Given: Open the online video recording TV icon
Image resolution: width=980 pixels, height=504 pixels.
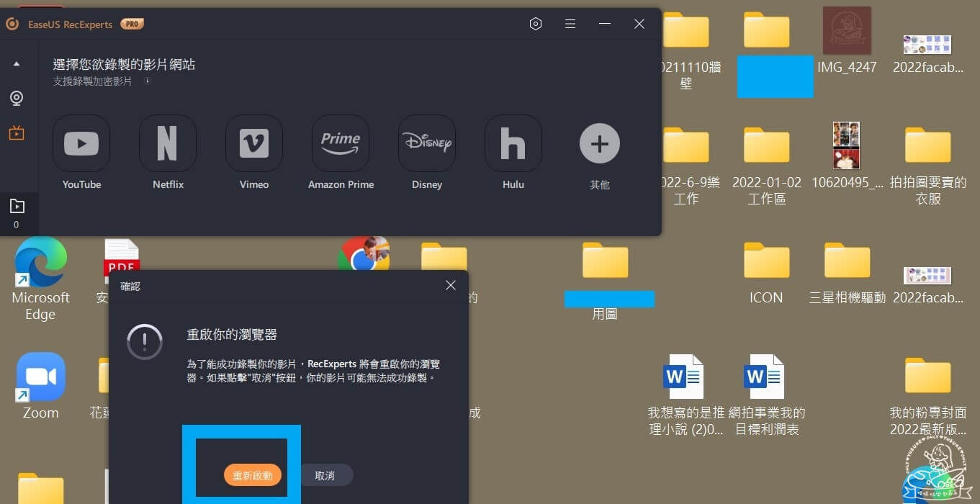Looking at the screenshot, I should click(x=17, y=132).
